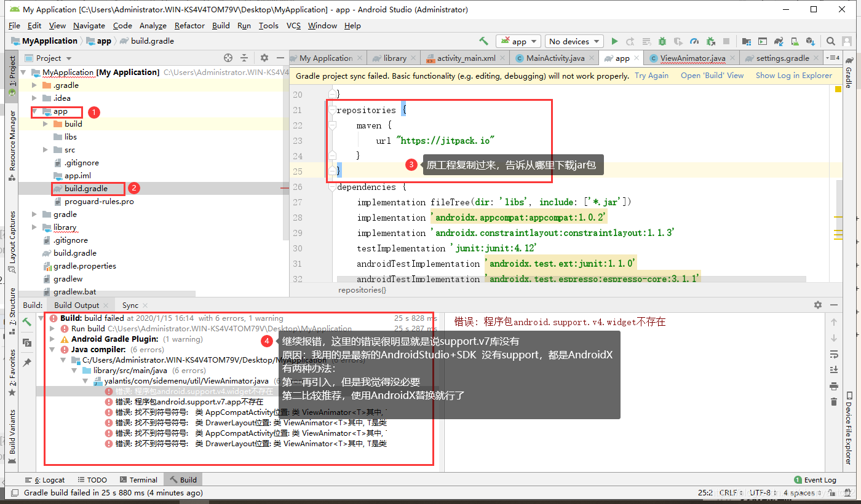The width and height of the screenshot is (861, 504).
Task: Click the print icon in Build output sidebar
Action: 834,386
